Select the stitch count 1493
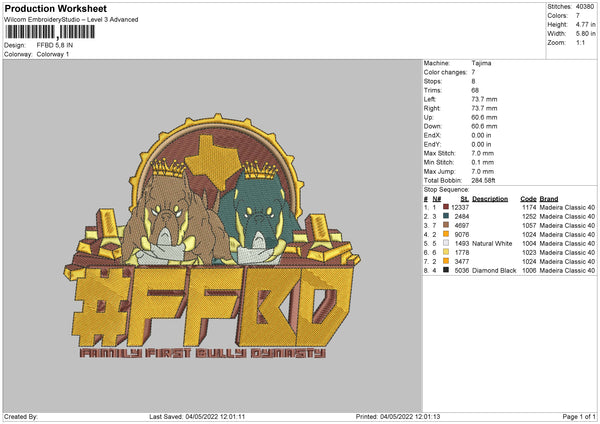 point(462,243)
